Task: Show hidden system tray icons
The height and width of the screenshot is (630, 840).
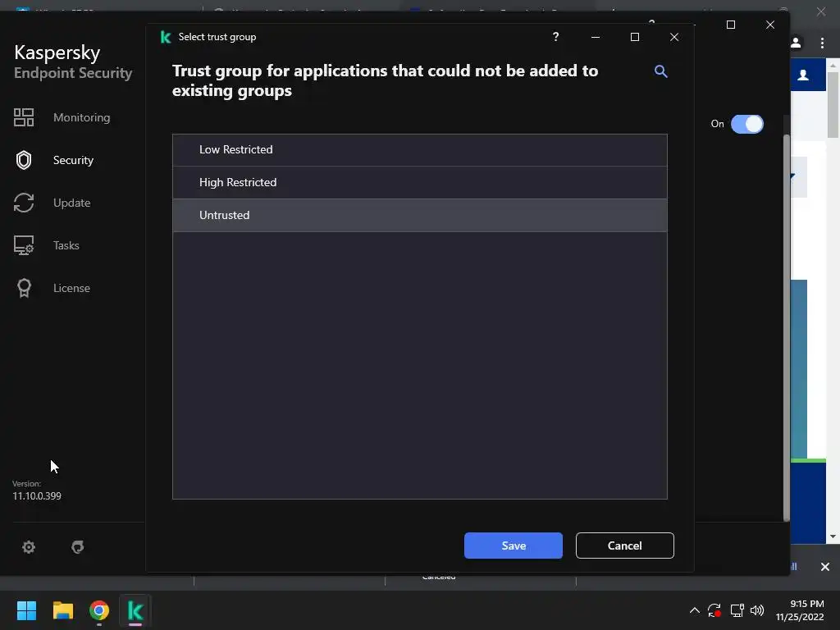Action: tap(694, 610)
